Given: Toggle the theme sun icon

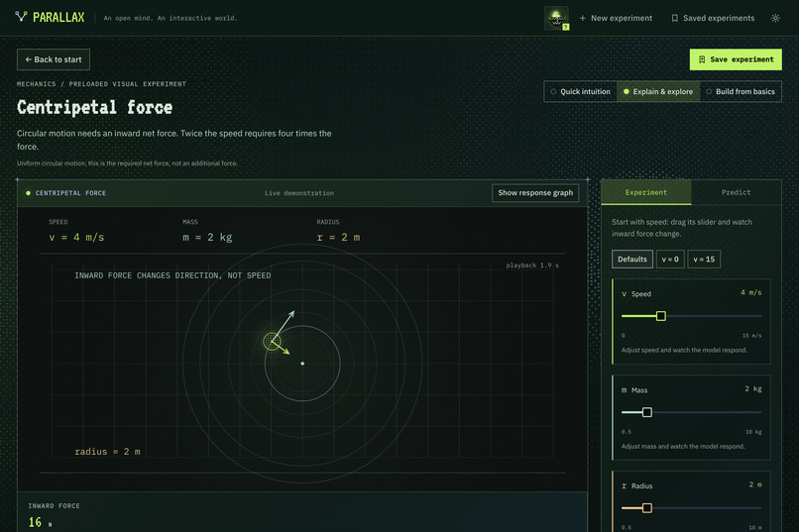Looking at the screenshot, I should [x=775, y=18].
